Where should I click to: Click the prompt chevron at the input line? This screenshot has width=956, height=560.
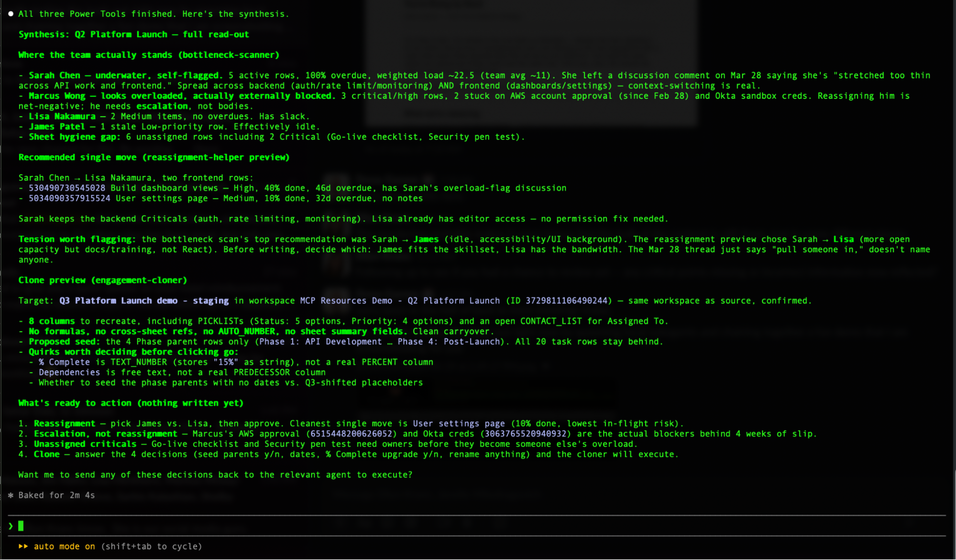(x=11, y=526)
